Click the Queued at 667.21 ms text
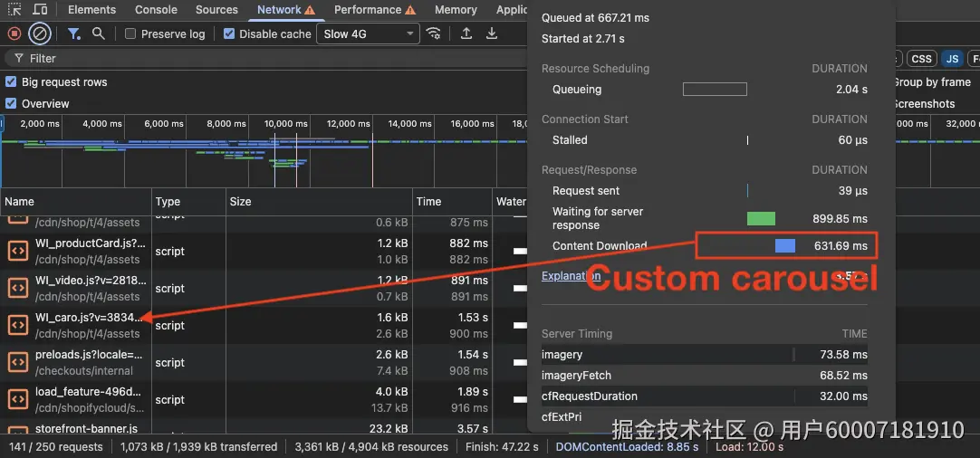This screenshot has height=458, width=980. 595,18
